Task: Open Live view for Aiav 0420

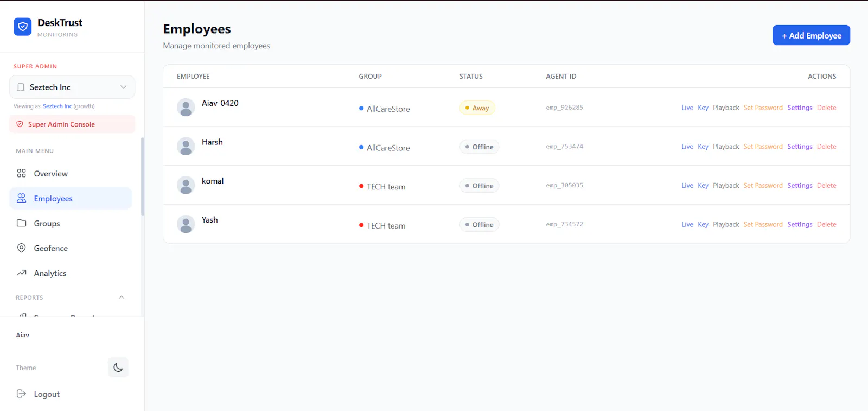Action: [x=687, y=108]
